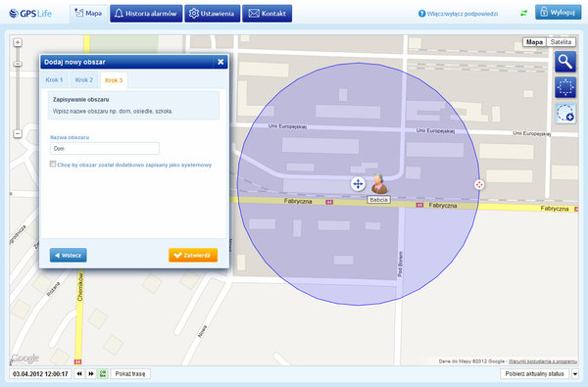The image size is (588, 387).
Task: Choose the add circular area tool
Action: pos(565,114)
